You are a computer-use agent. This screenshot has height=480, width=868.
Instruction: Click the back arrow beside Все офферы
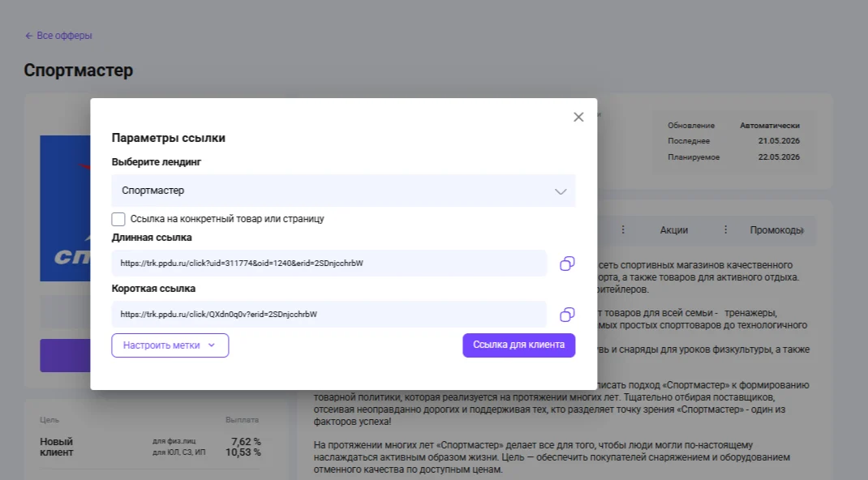click(28, 36)
